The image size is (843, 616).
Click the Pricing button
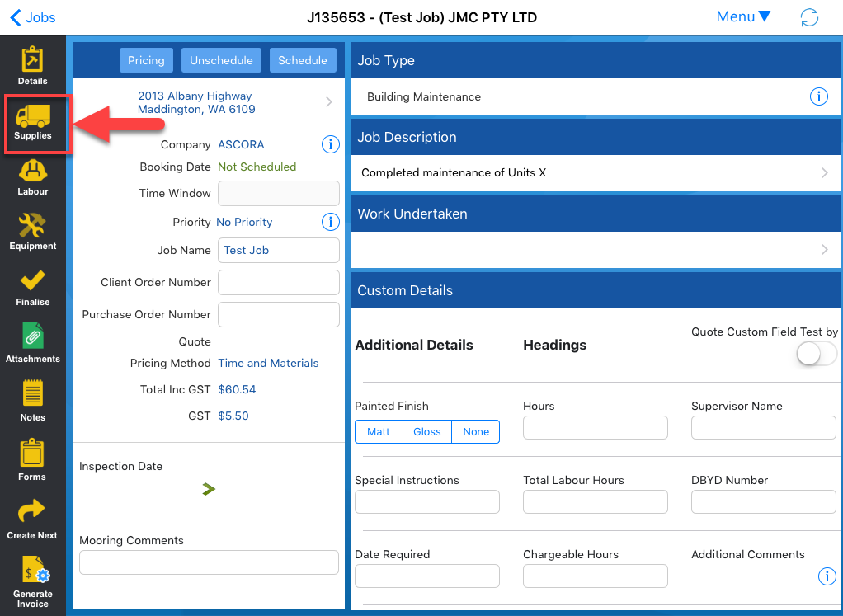(146, 60)
